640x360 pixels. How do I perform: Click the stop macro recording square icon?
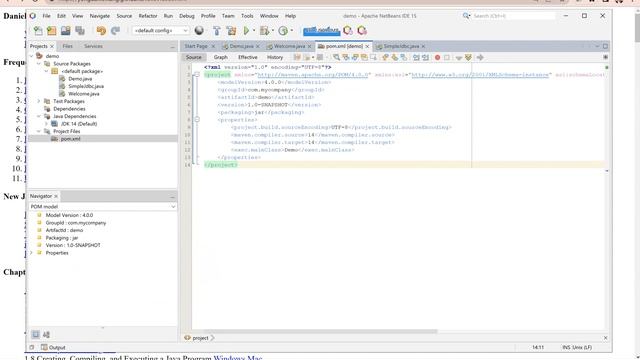pos(447,58)
